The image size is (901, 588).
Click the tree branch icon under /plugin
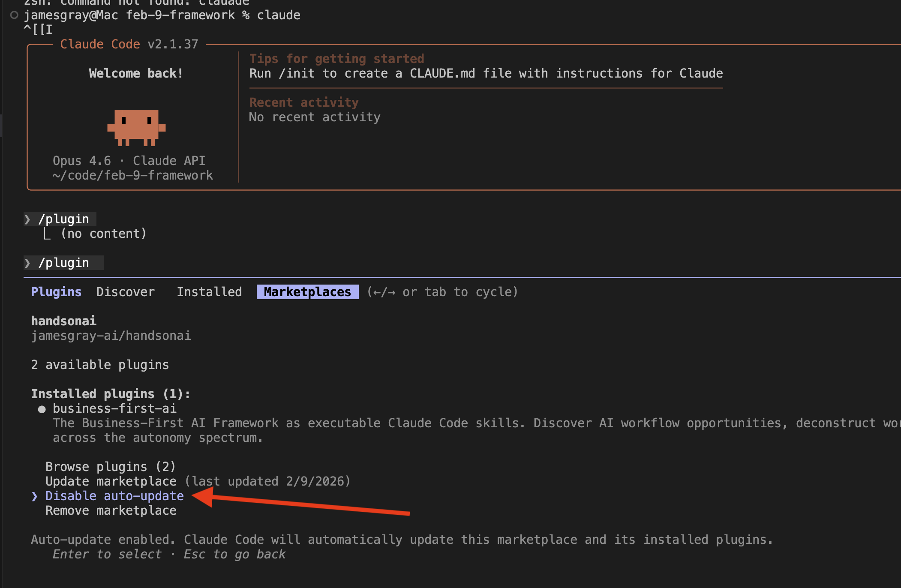tap(47, 233)
